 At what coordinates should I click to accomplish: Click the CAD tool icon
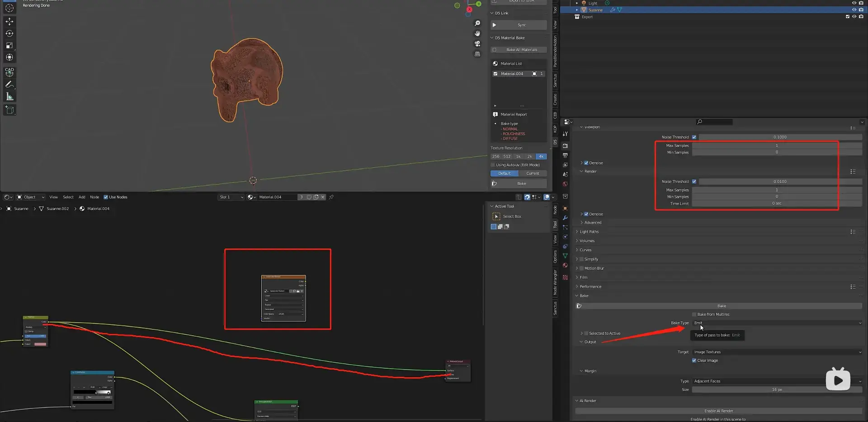coord(9,72)
